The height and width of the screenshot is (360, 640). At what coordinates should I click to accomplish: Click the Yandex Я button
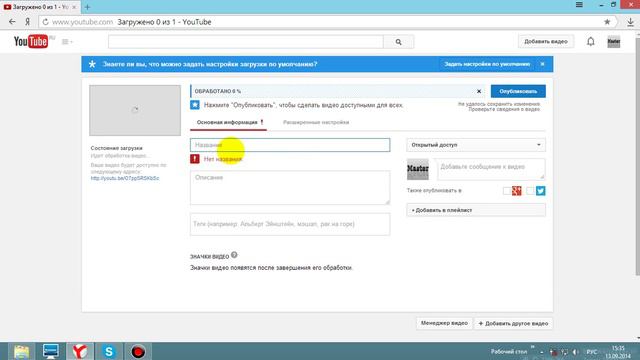pos(27,22)
